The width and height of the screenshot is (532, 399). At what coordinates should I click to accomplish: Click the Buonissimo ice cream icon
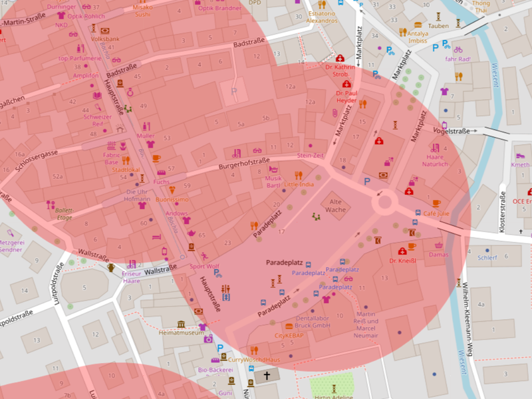point(172,190)
